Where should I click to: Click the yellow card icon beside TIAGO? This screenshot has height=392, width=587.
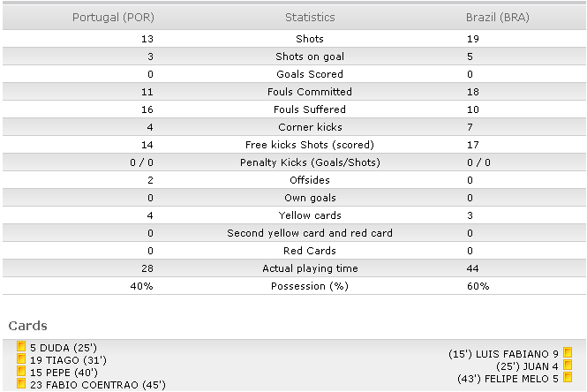pos(21,358)
